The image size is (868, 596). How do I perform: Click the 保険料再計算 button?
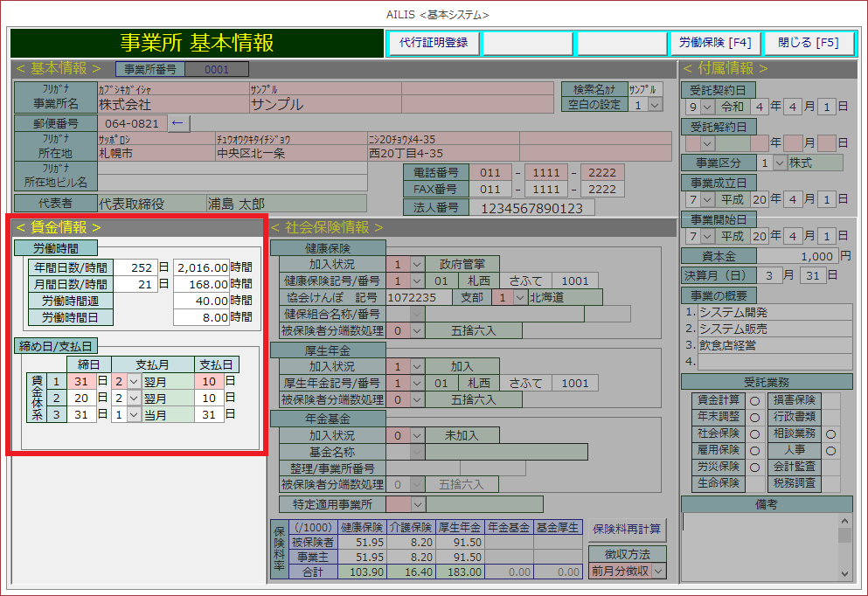(x=627, y=529)
